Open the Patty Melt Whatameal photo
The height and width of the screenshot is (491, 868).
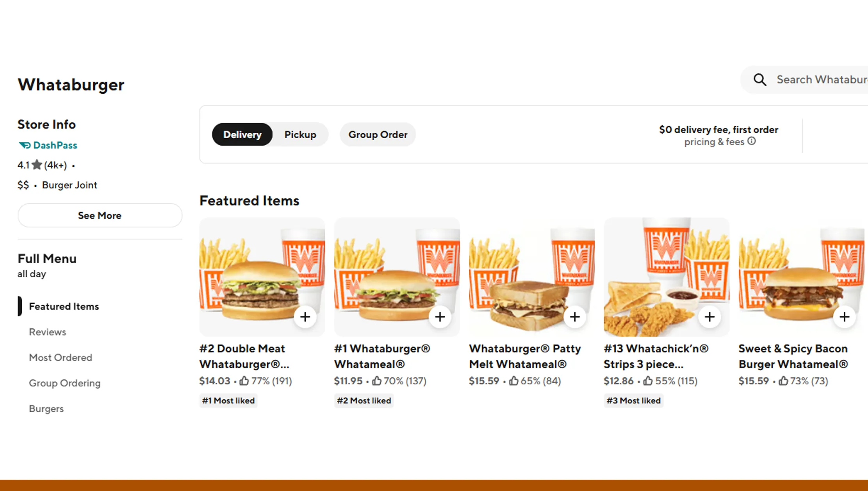(x=532, y=277)
